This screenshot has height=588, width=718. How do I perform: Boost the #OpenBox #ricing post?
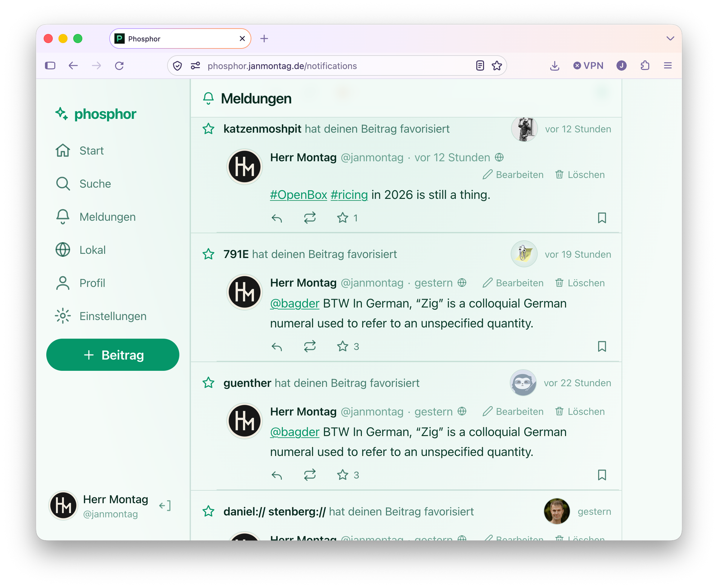click(310, 218)
